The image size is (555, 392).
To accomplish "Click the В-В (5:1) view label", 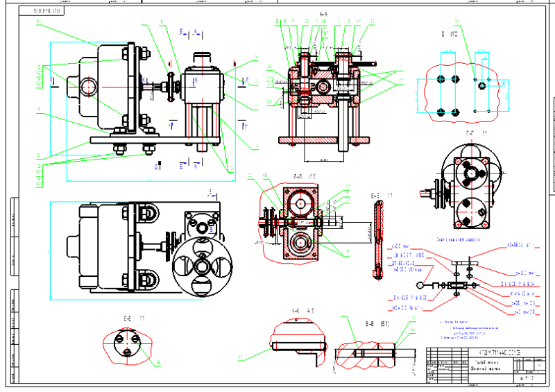I will pos(377,324).
